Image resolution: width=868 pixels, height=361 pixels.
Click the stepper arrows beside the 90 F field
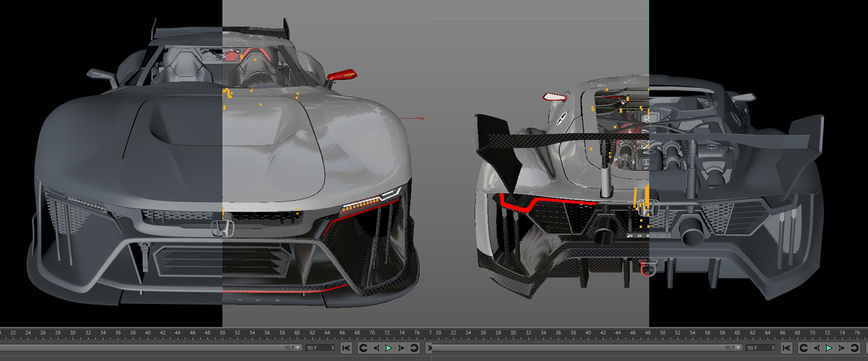click(x=332, y=347)
